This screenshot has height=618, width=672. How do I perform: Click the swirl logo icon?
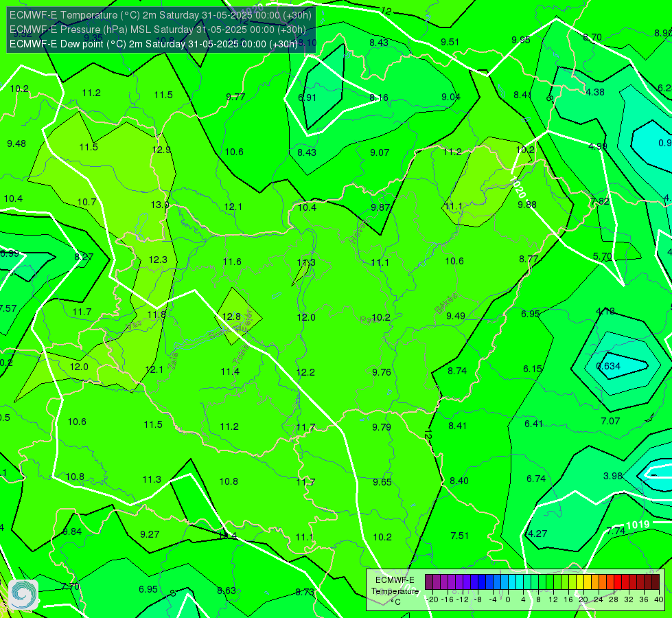coord(23,595)
